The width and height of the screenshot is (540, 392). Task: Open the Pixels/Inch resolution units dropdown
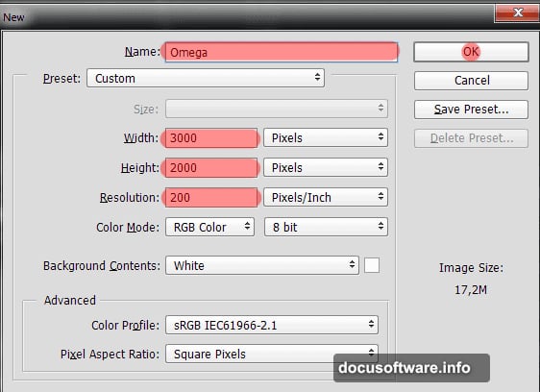pos(326,197)
